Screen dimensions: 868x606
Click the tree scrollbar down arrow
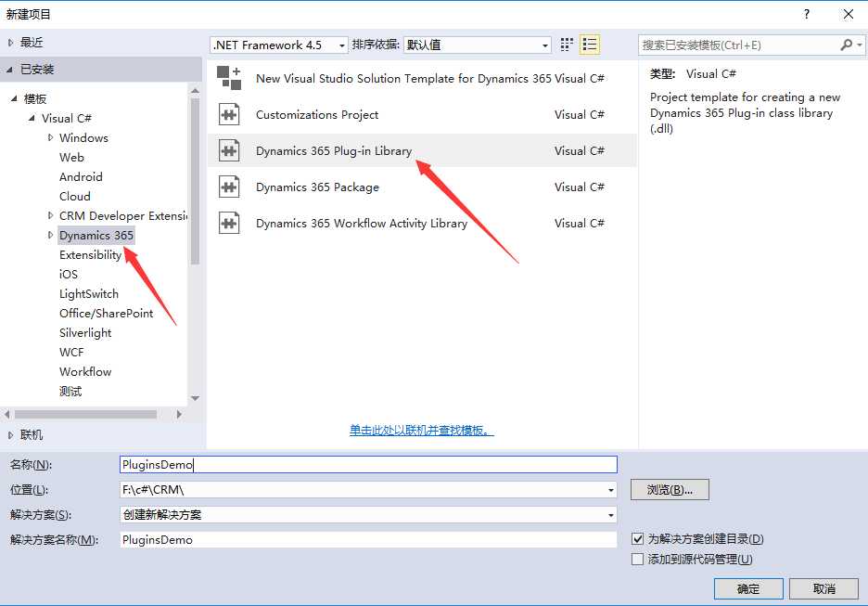tap(195, 398)
